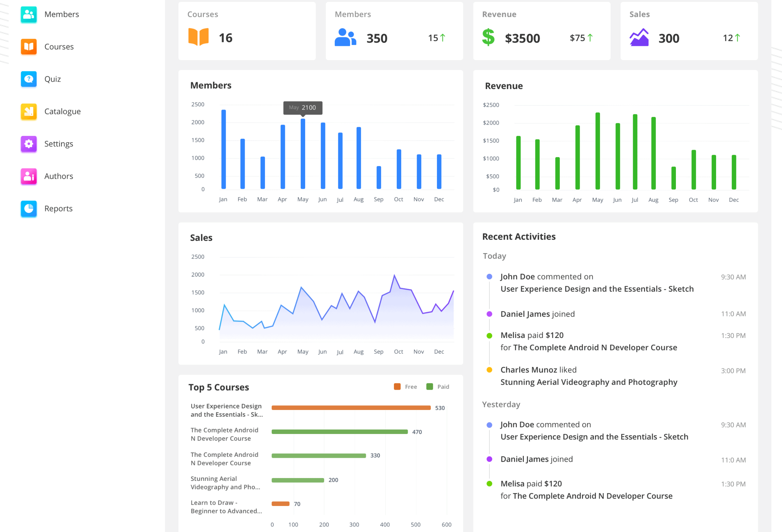Image resolution: width=782 pixels, height=532 pixels.
Task: Click the May bar in Members chart
Action: click(303, 154)
